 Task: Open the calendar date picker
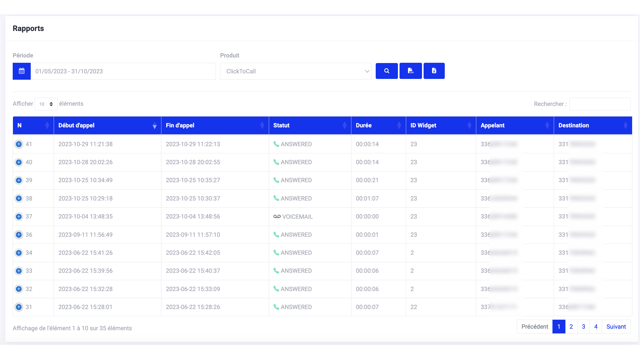22,71
